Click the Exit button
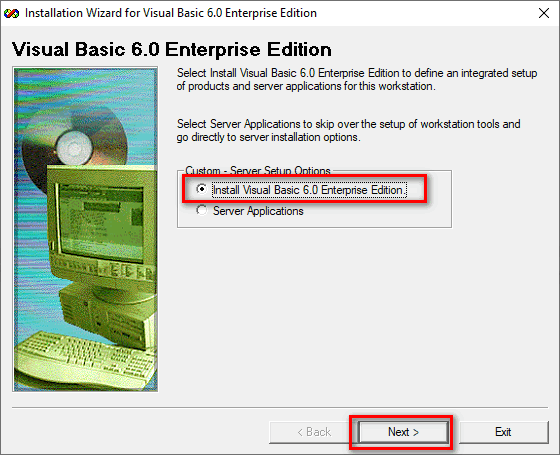This screenshot has width=560, height=455. pyautogui.click(x=503, y=432)
